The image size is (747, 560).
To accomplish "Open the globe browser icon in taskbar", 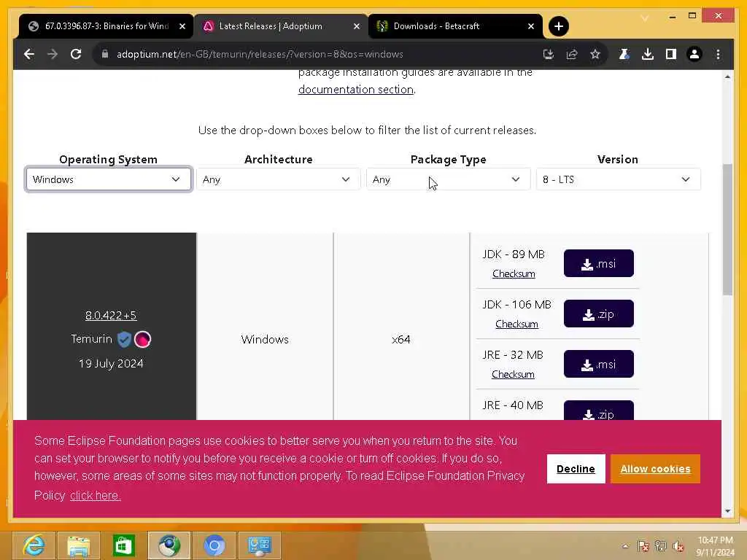I will click(169, 545).
